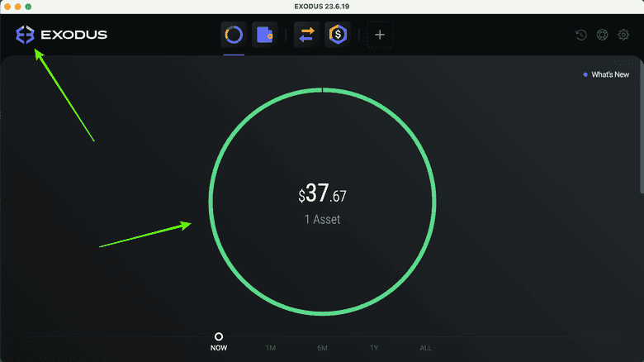Select the 6M timeline range
The height and width of the screenshot is (362, 644).
(x=322, y=348)
